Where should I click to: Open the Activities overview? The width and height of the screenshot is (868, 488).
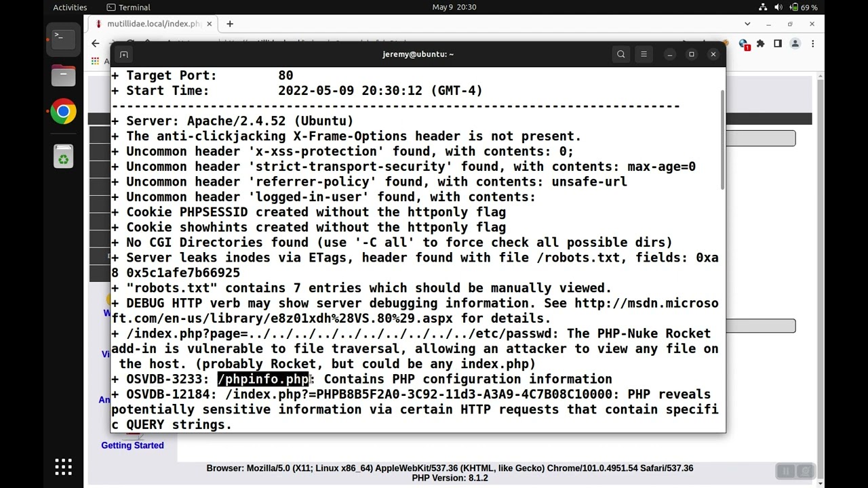tap(70, 7)
